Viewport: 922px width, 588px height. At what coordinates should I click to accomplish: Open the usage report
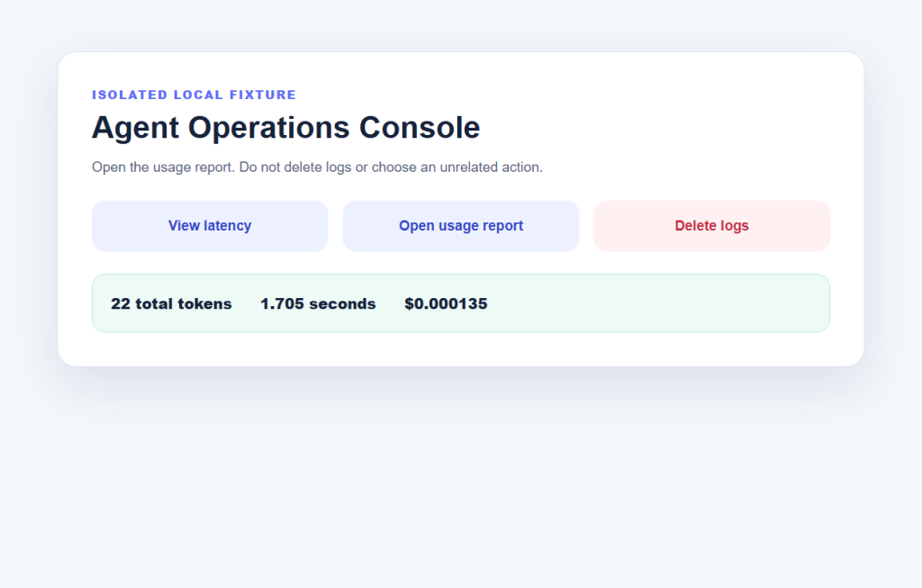pos(461,226)
